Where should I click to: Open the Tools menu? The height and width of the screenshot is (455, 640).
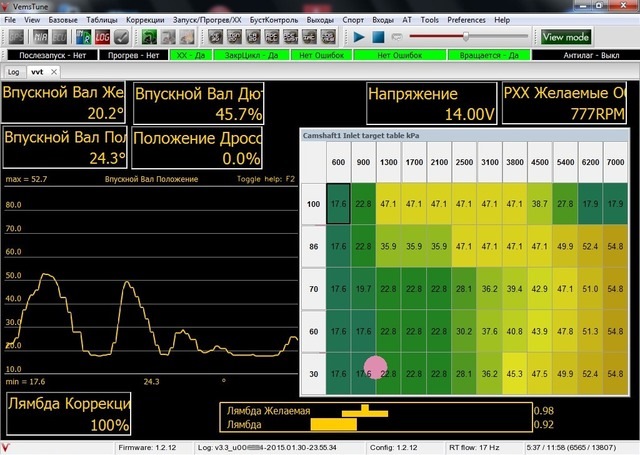(x=429, y=20)
